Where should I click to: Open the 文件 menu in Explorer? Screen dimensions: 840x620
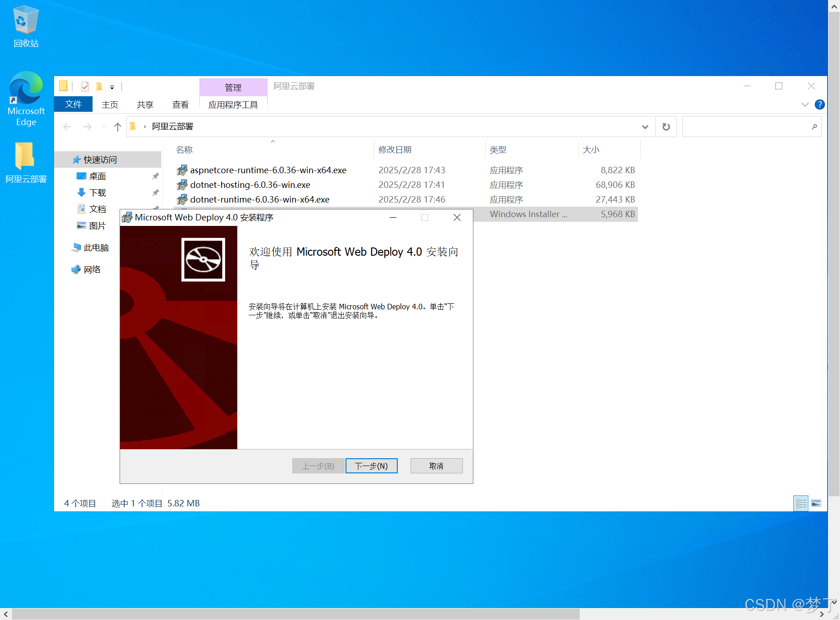point(73,104)
